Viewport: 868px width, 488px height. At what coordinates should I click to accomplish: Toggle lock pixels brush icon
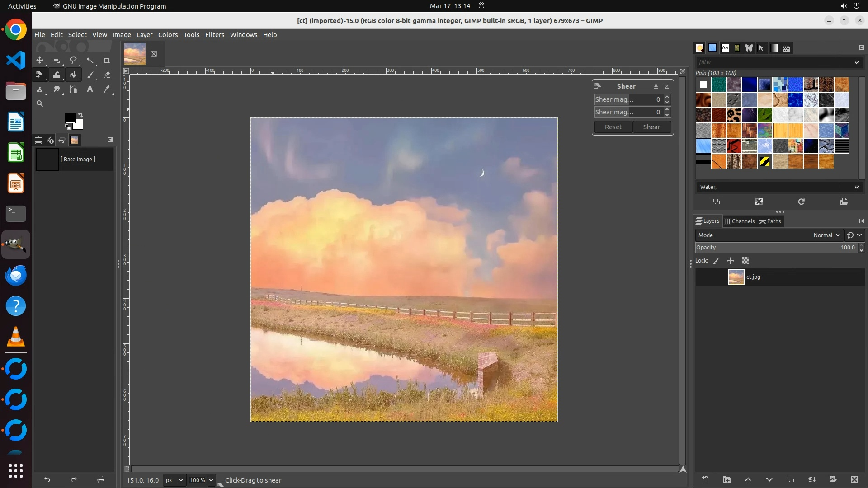pyautogui.click(x=716, y=261)
